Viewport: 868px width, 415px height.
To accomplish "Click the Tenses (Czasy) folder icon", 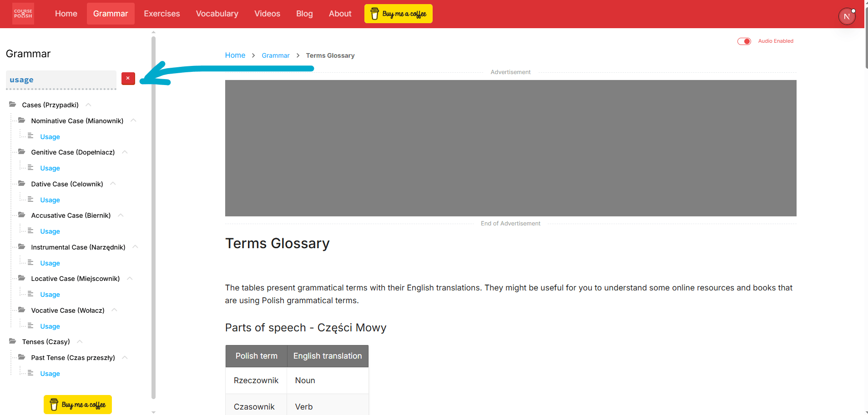I will [x=13, y=341].
